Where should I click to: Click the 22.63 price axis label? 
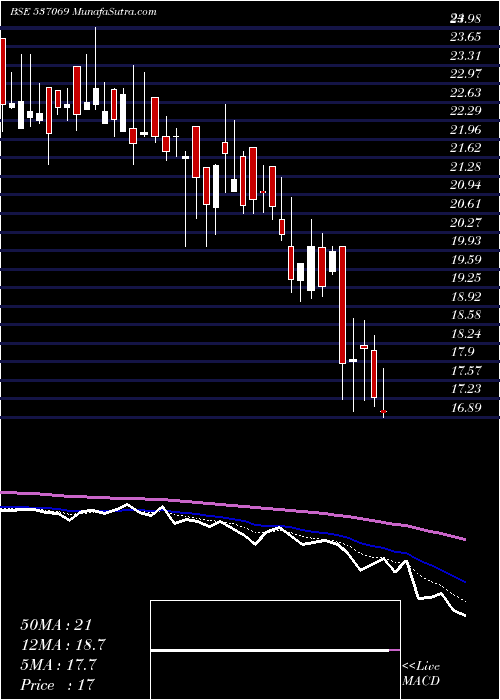[466, 92]
